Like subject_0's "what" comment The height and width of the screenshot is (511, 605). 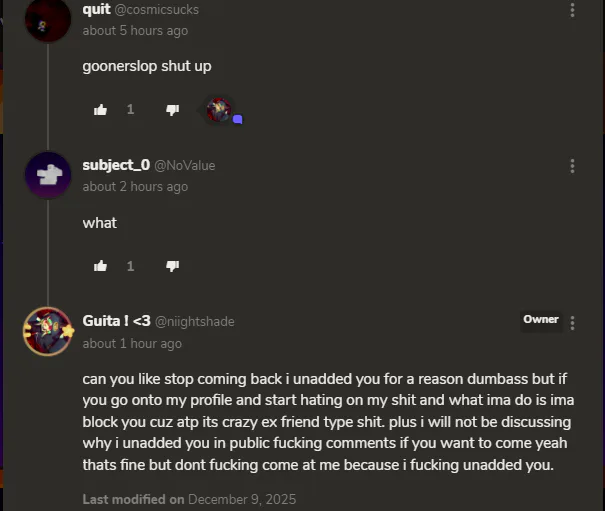coord(100,266)
